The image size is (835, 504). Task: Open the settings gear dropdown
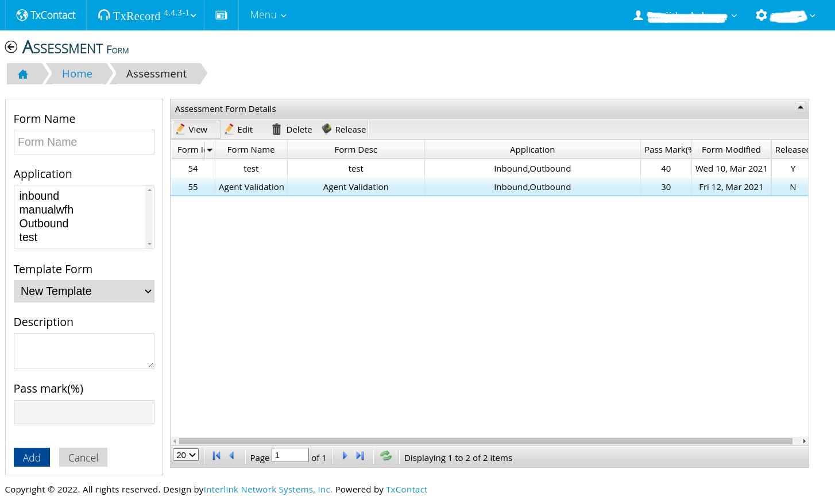point(785,15)
